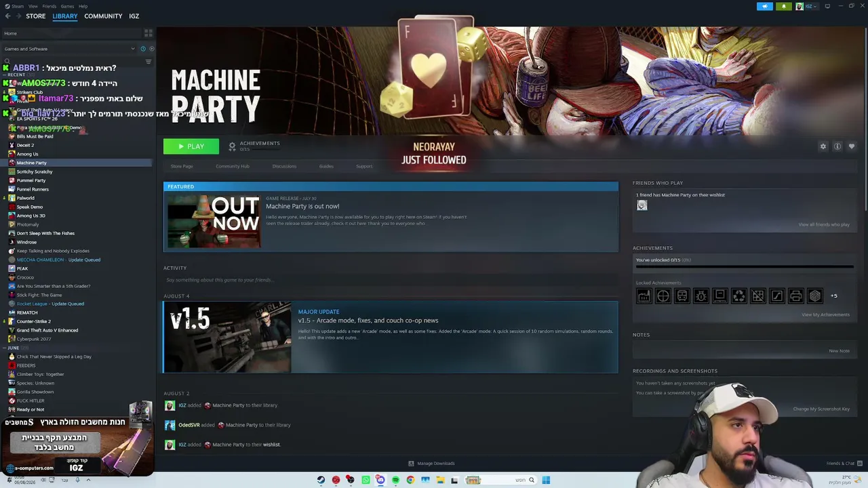Click the heart favorite icon
868x488 pixels.
click(x=852, y=146)
